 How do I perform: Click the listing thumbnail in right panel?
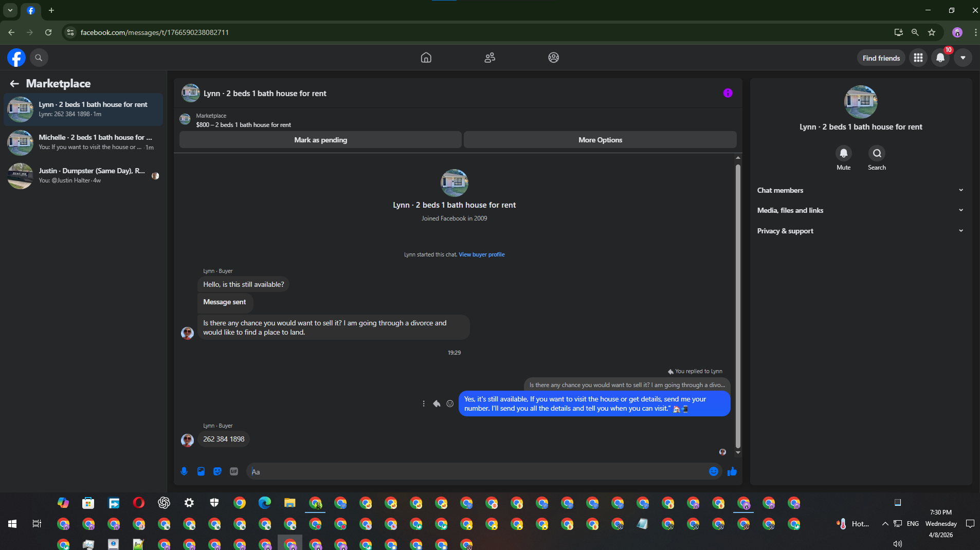pos(861,102)
